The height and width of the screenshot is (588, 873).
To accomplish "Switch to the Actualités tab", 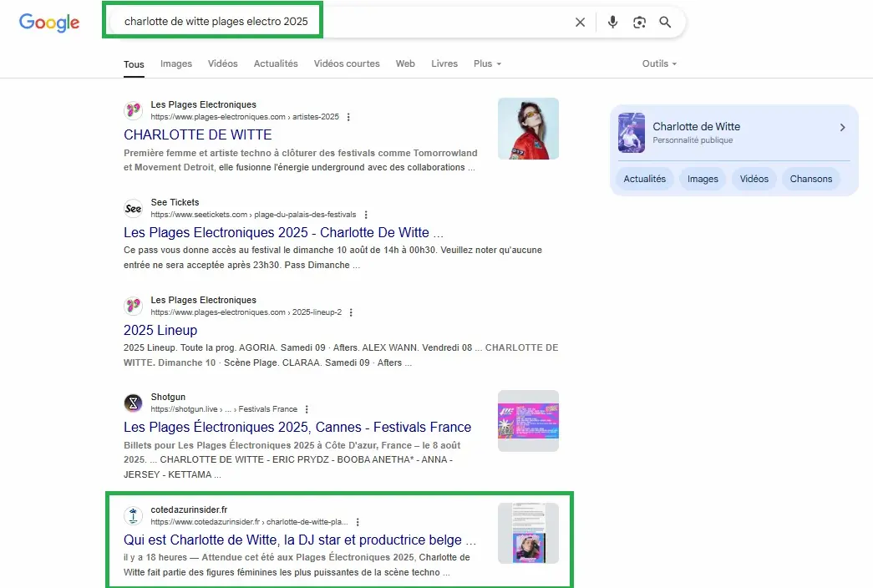I will click(276, 63).
